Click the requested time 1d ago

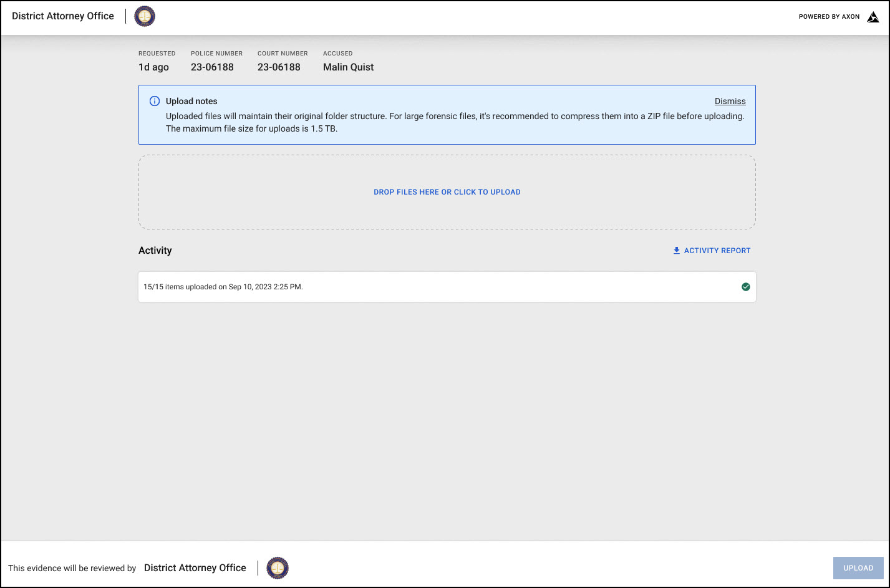(153, 67)
